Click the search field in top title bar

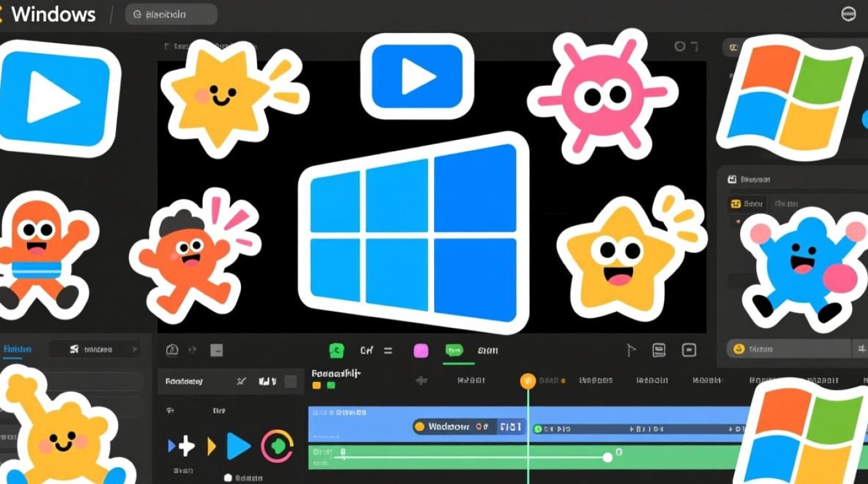[x=171, y=14]
